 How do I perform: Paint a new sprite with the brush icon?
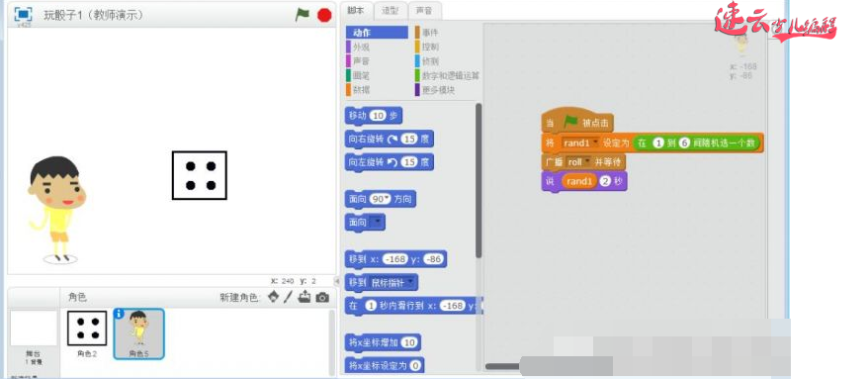click(x=288, y=298)
